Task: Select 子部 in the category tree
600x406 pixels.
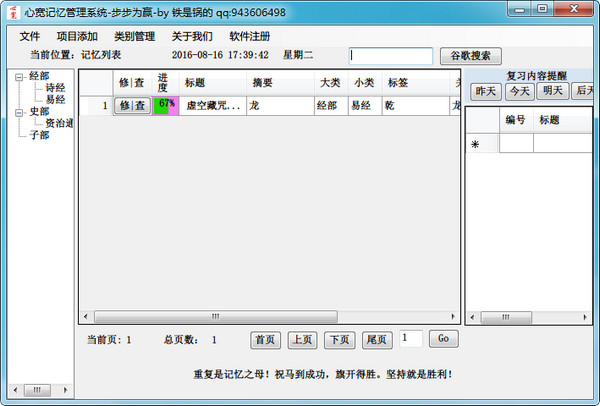Action: click(39, 135)
